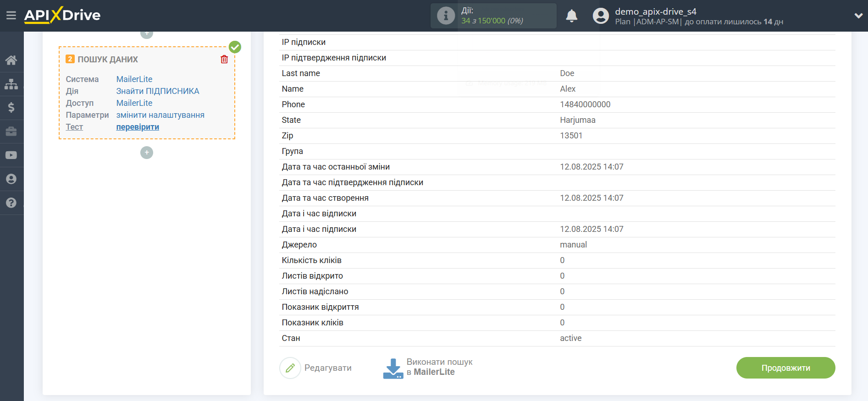The height and width of the screenshot is (401, 868).
Task: Click the ПОШУК ДАНИХ block title
Action: pos(108,59)
